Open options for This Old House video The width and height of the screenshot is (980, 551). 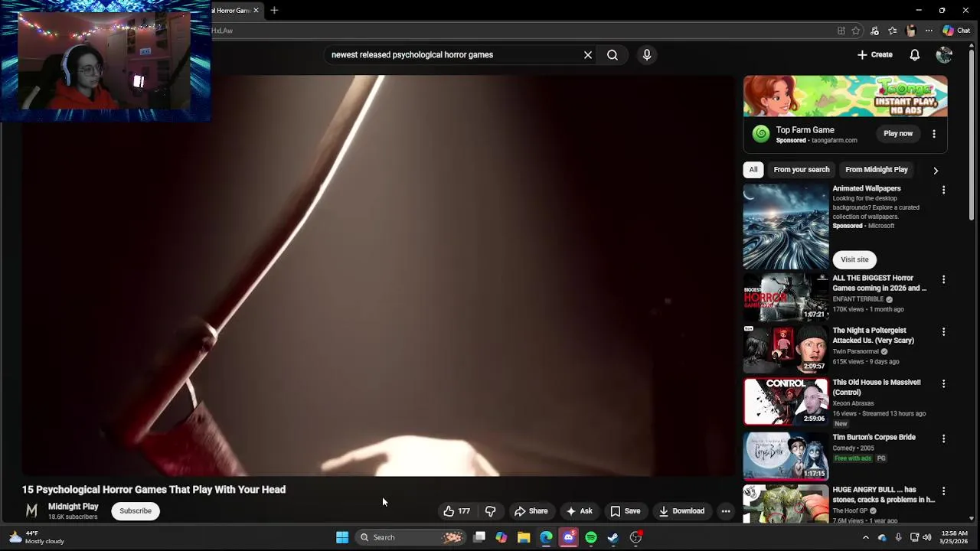(x=943, y=384)
